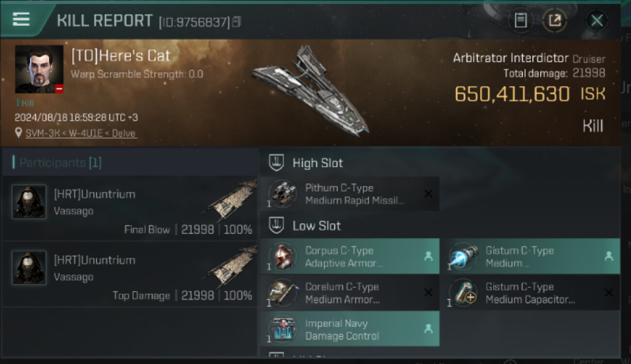This screenshot has height=364, width=631.
Task: Select the Final Blow participant portrait
Action: (x=29, y=201)
